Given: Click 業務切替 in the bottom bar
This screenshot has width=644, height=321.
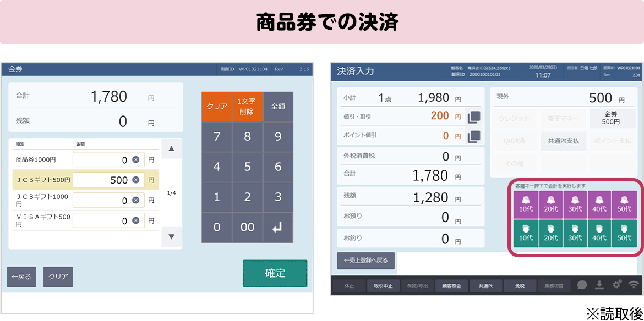Looking at the screenshot, I should tap(554, 286).
